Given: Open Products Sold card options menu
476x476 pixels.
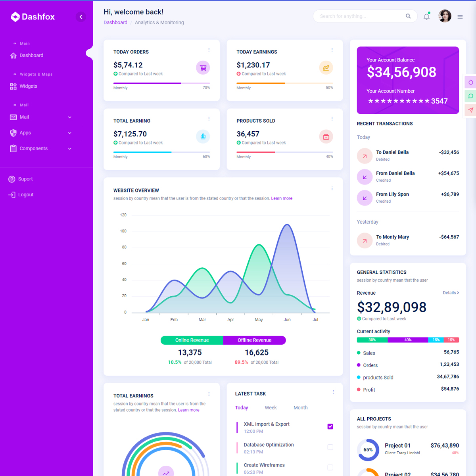Looking at the screenshot, I should point(332,119).
